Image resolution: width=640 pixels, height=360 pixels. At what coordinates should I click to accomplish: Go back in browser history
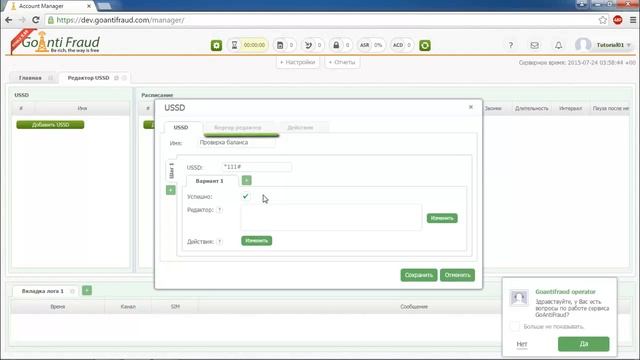[9, 20]
